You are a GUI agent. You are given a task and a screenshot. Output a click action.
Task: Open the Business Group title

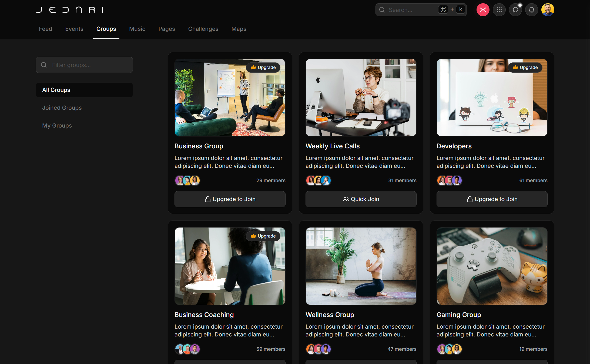(x=199, y=146)
